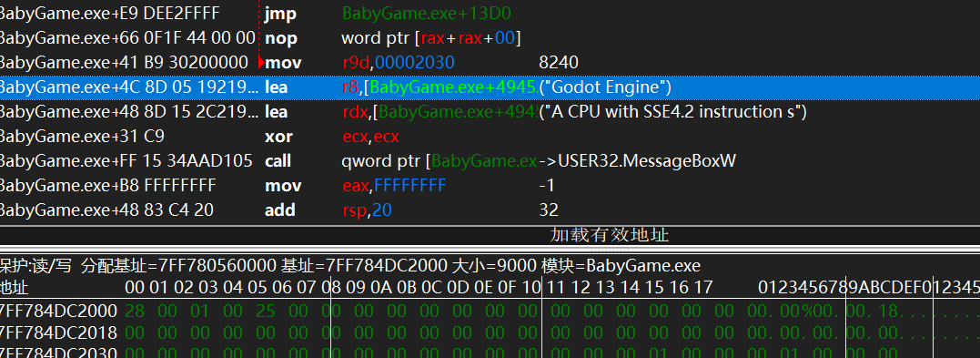Click the memory region info line 保护:读/写
This screenshot has width=980, height=358.
350,266
